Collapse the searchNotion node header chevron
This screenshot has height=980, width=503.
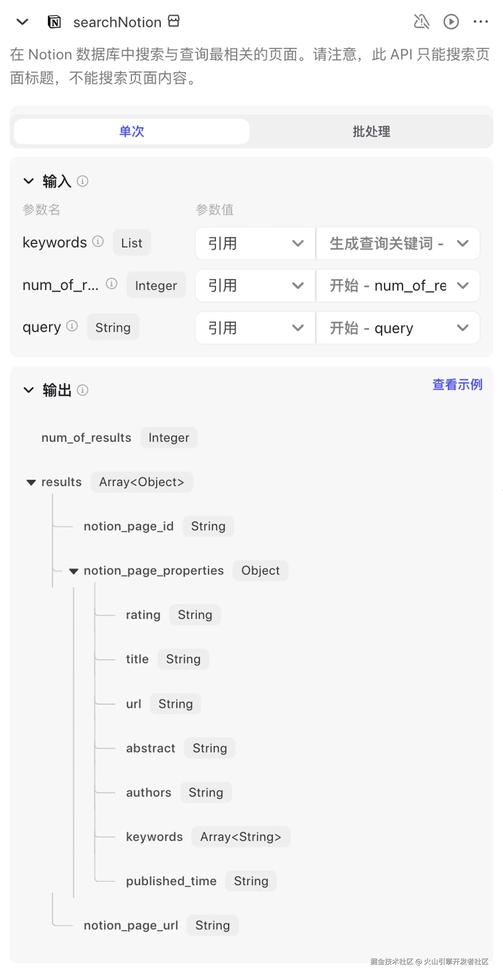click(22, 22)
